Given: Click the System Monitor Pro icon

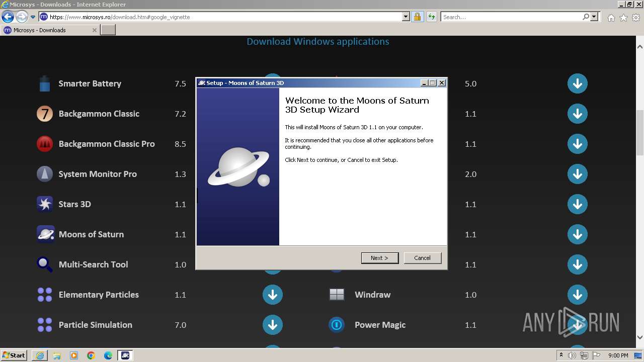Looking at the screenshot, I should point(45,174).
